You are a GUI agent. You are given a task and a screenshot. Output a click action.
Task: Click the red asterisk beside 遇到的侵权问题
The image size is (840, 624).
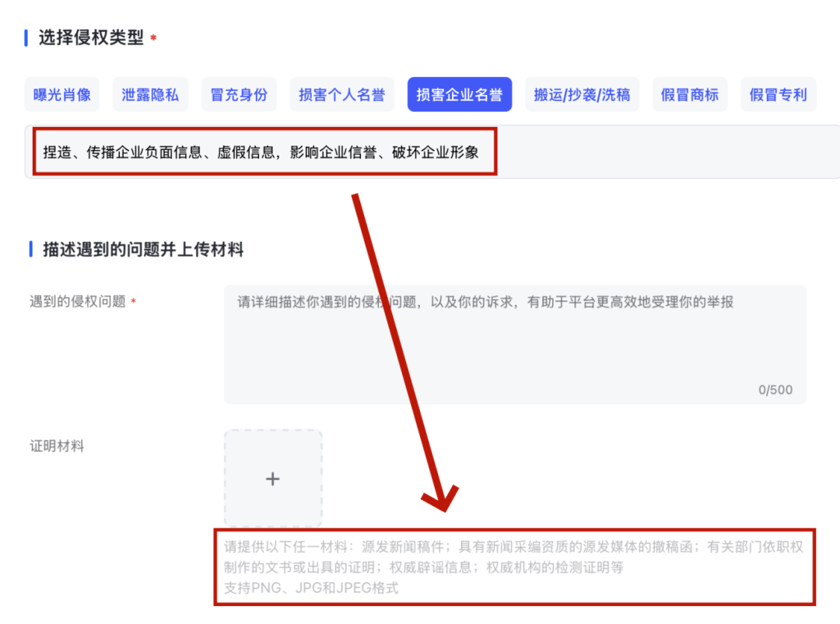[x=133, y=303]
